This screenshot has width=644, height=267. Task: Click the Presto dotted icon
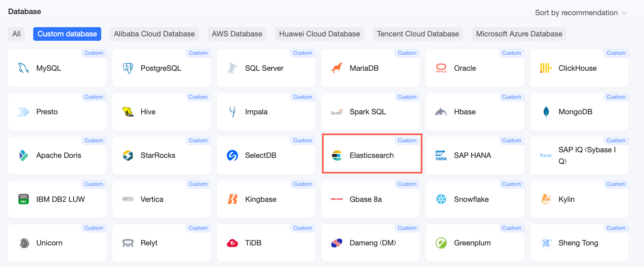[x=24, y=112]
